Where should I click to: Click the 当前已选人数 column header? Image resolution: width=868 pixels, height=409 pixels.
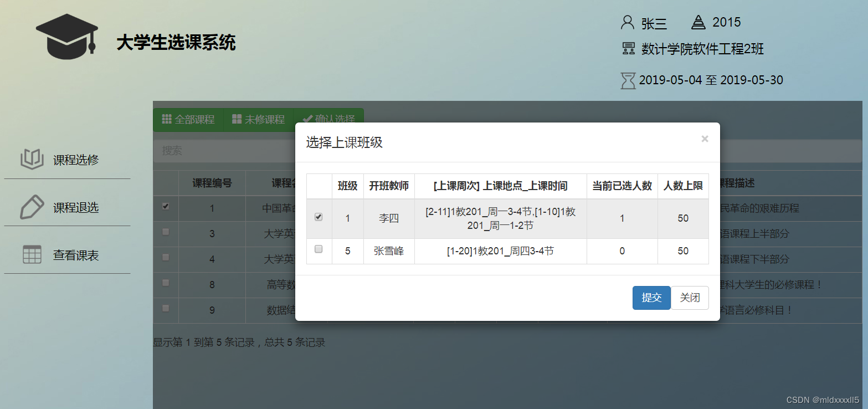pyautogui.click(x=622, y=186)
